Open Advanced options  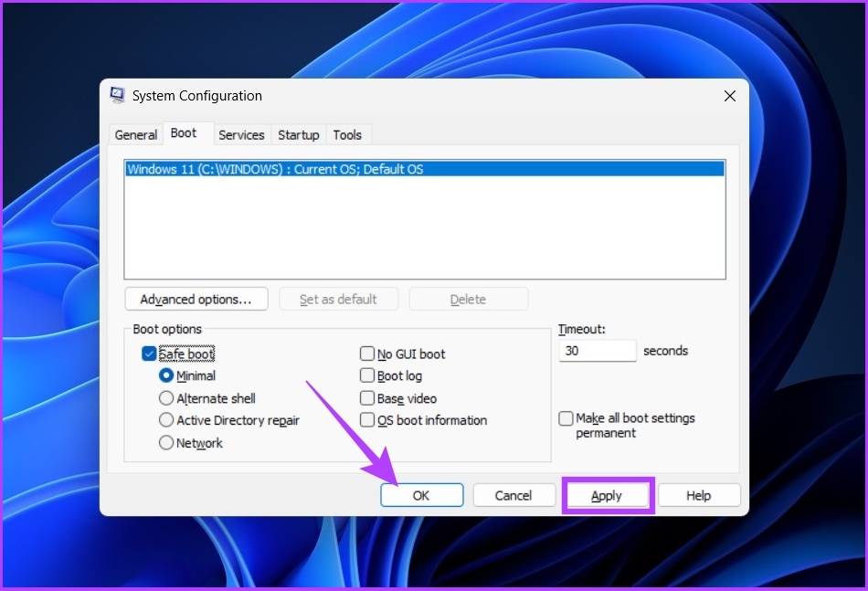196,300
